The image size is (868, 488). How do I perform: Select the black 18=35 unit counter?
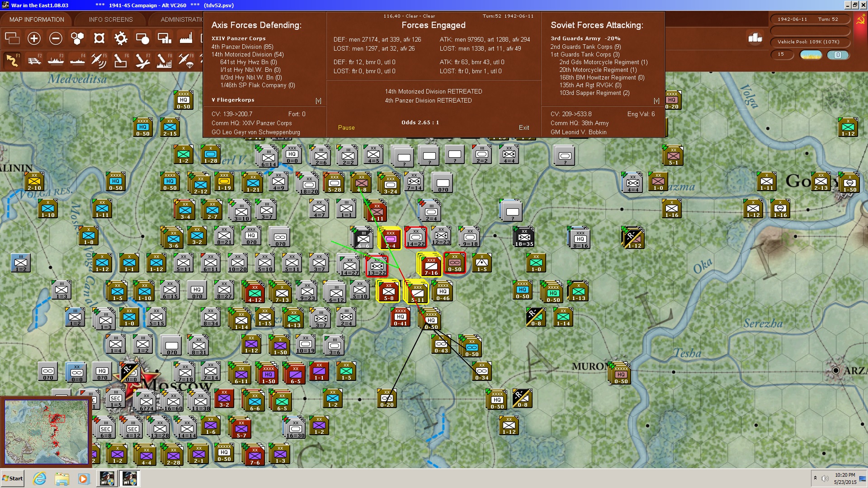(524, 237)
